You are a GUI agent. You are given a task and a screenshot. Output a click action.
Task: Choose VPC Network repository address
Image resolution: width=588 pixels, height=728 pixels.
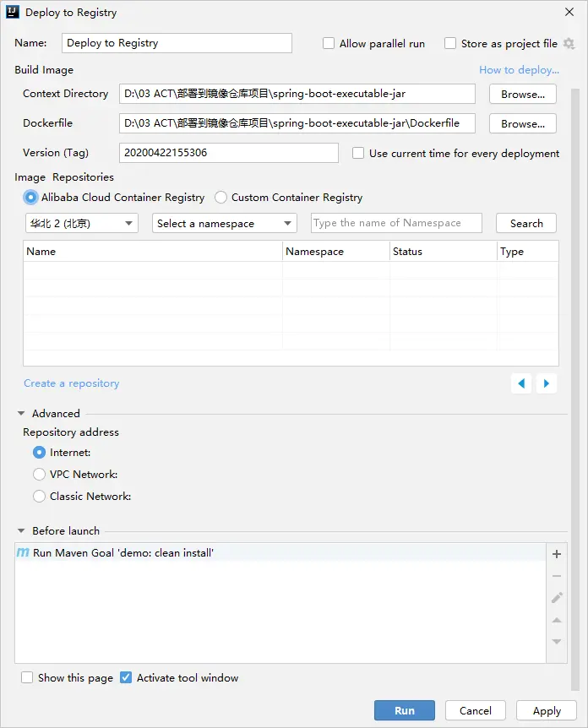40,474
